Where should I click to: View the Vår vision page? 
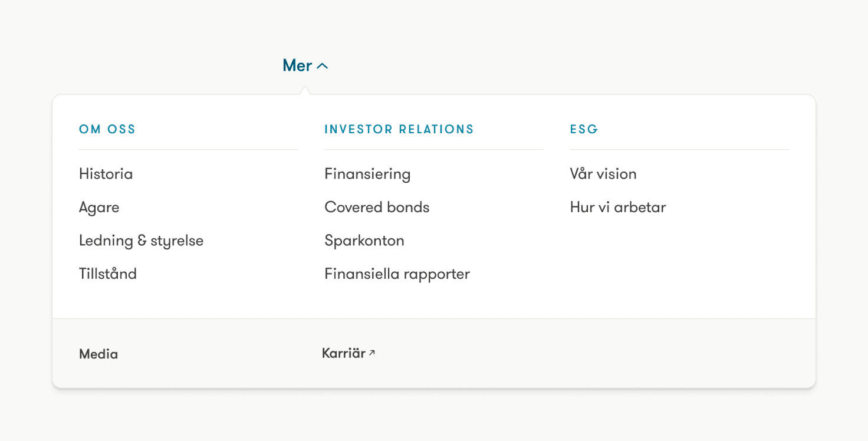(603, 174)
